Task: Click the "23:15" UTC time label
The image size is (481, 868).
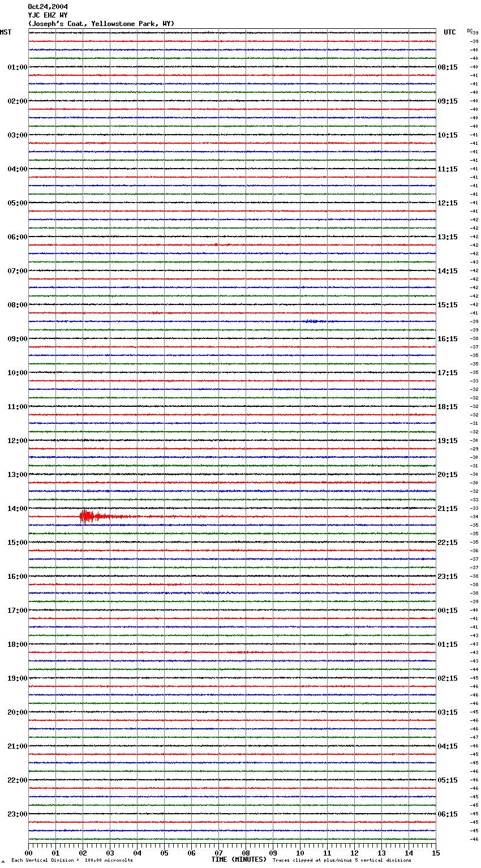Action: (x=448, y=577)
